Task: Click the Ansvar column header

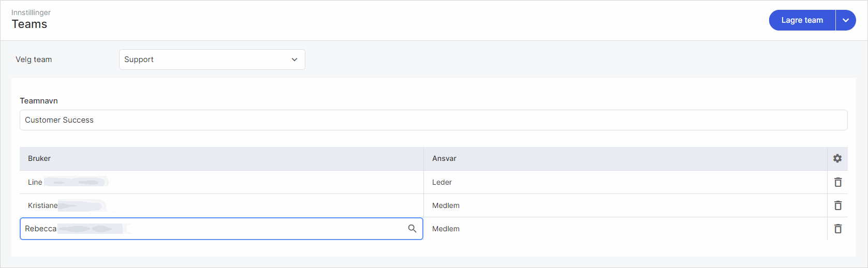Action: tap(444, 158)
